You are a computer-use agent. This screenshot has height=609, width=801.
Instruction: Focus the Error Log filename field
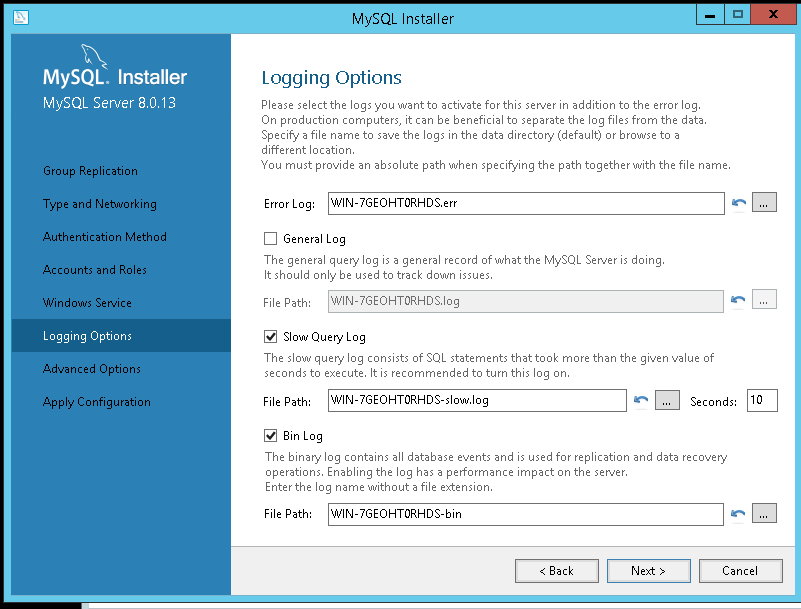(x=525, y=203)
